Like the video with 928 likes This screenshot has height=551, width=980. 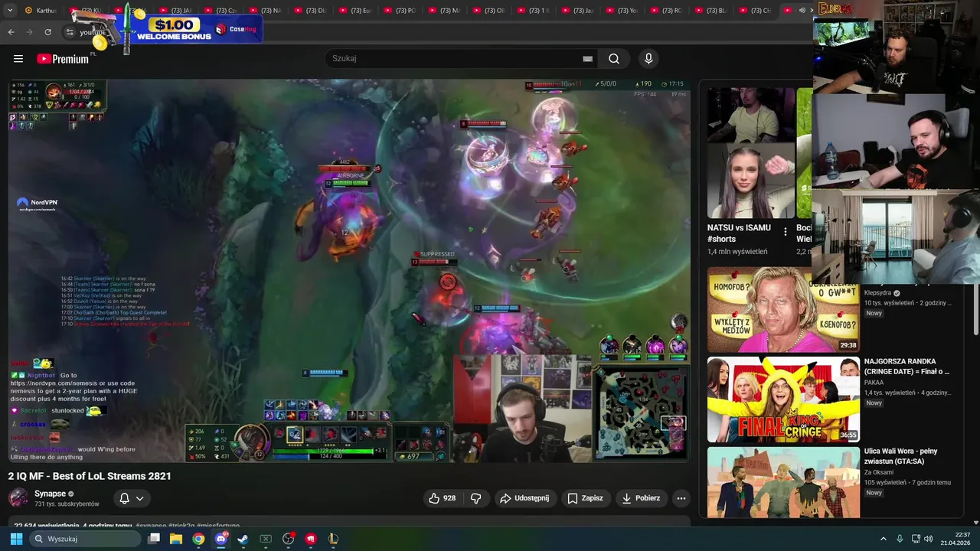click(443, 498)
